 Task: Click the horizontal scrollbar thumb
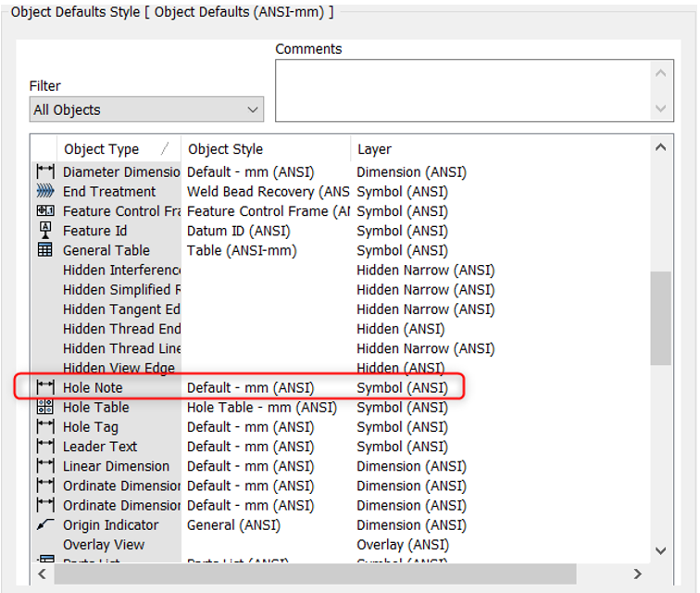315,574
